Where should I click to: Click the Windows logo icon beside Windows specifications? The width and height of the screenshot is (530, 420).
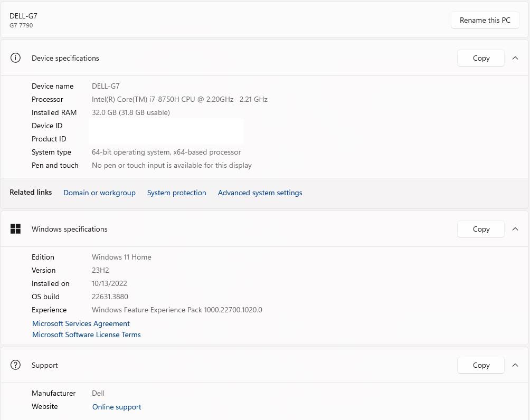point(15,229)
